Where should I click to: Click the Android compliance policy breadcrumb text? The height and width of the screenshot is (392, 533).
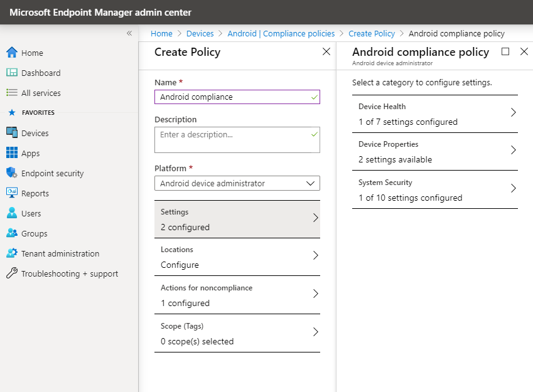456,34
